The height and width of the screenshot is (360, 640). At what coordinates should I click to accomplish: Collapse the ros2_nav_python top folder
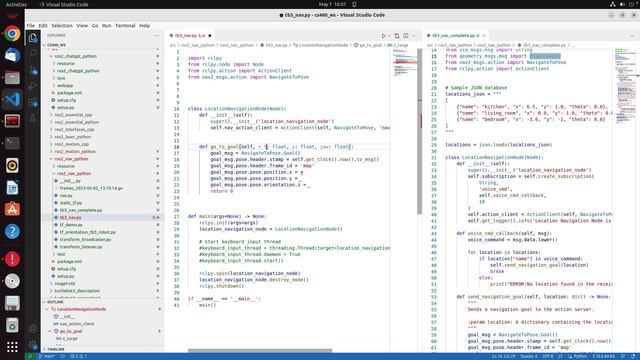(102, 159)
